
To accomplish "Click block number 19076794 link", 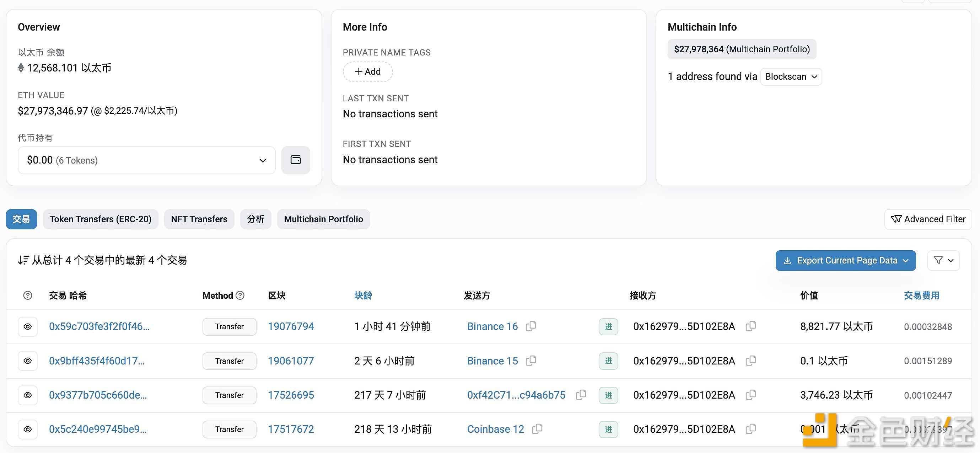I will click(291, 326).
